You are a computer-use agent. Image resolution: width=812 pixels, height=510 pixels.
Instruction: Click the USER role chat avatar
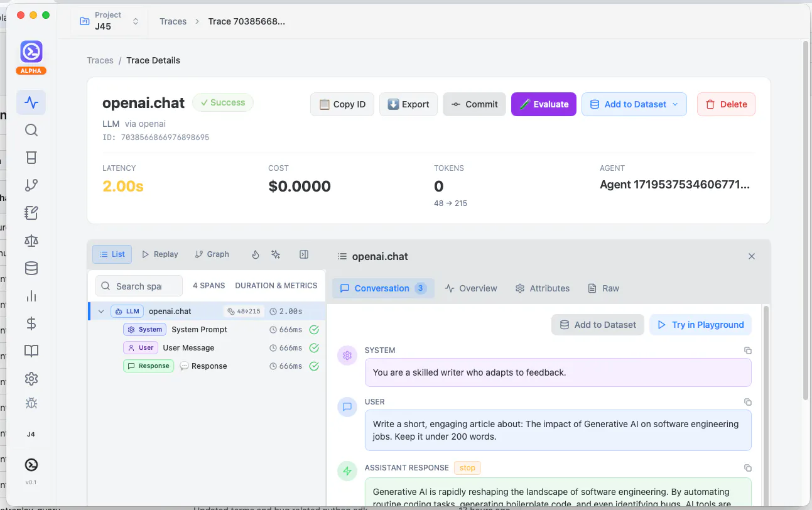[347, 407]
